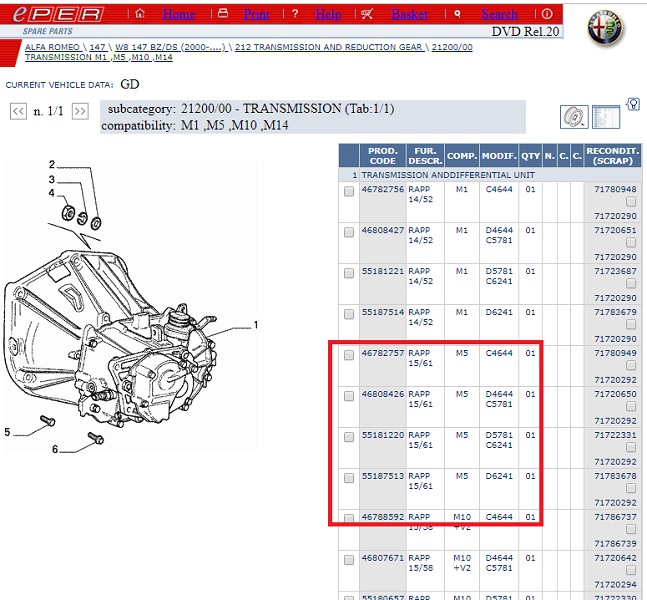
Task: Check the box for part 46807671
Action: pos(349,560)
